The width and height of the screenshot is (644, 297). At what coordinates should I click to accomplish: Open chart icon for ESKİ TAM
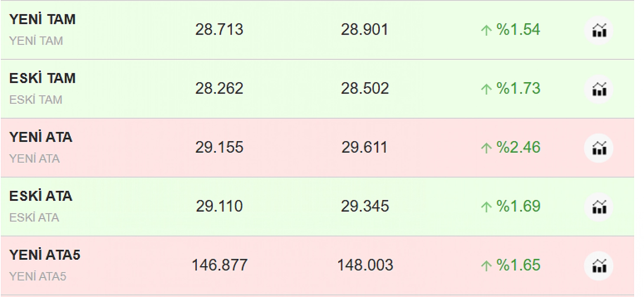598,89
